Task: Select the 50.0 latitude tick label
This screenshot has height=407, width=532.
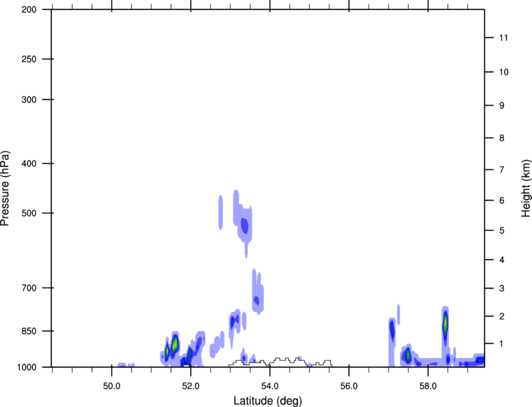Action: point(111,386)
